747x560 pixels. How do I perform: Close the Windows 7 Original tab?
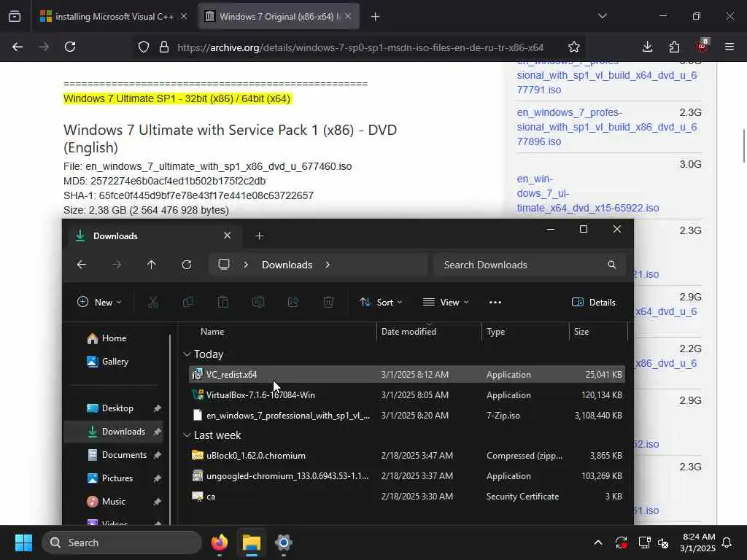point(348,17)
